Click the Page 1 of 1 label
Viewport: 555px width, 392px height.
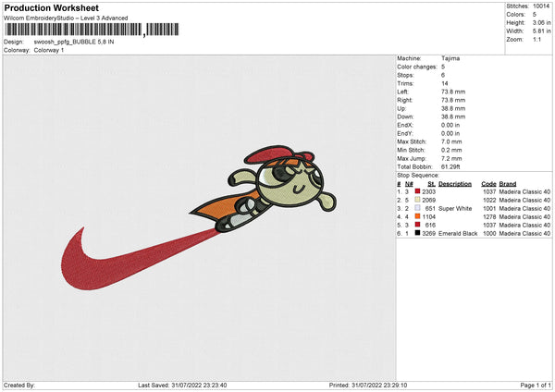pos(536,385)
